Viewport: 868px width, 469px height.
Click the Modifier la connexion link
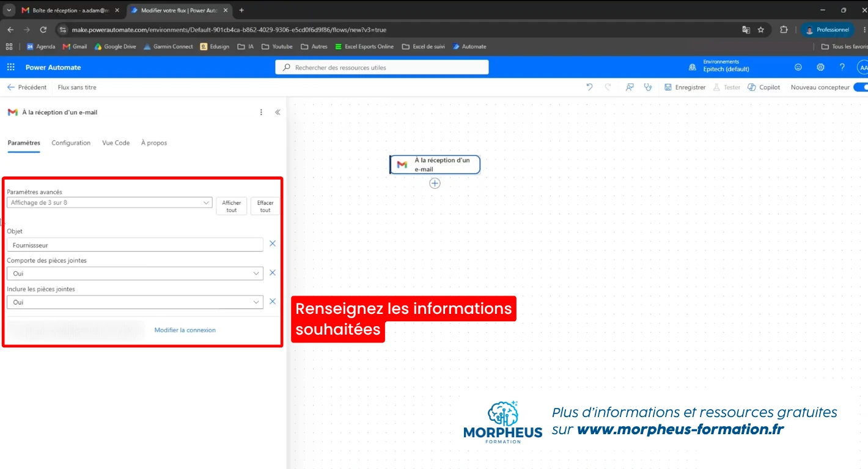point(185,330)
